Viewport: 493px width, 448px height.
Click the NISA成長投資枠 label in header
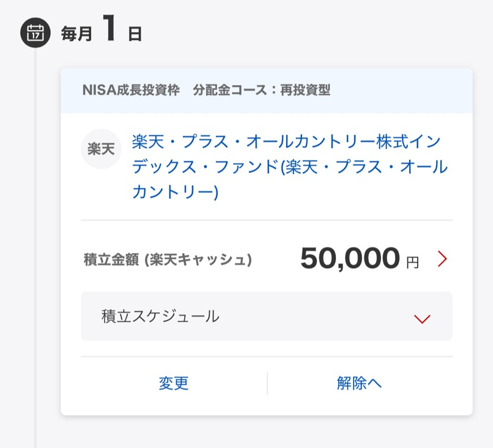[131, 90]
